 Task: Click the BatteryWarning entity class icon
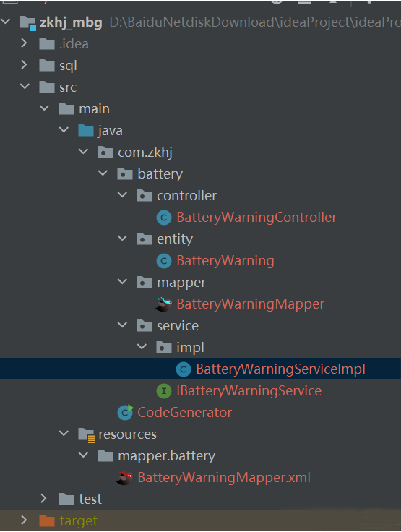point(164,261)
